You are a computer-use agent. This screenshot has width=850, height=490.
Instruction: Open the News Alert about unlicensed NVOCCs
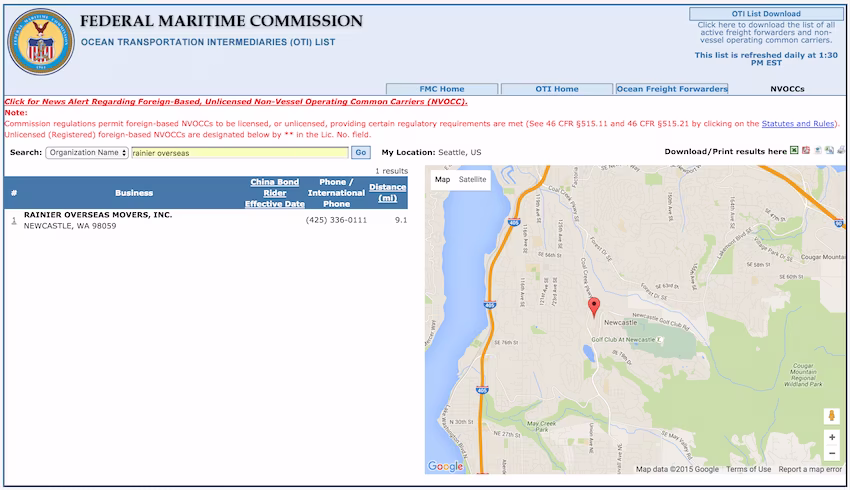point(236,101)
